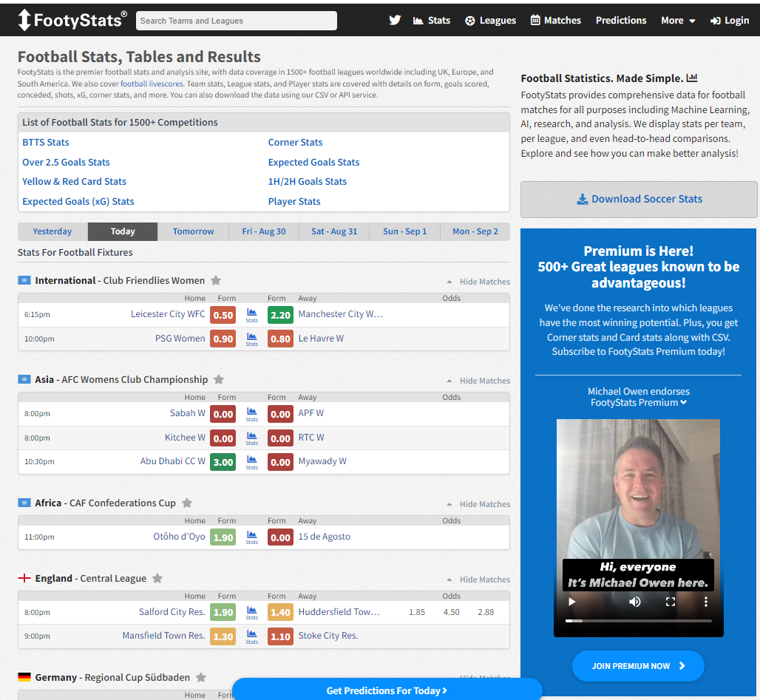Open stats icon for PSG Women match

tap(251, 339)
